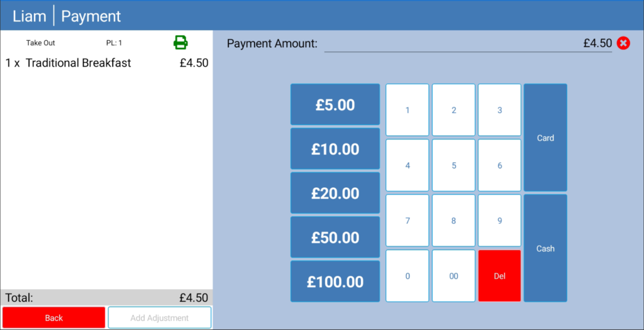The width and height of the screenshot is (644, 330).
Task: Click the Add Adjustment button
Action: [x=160, y=317]
